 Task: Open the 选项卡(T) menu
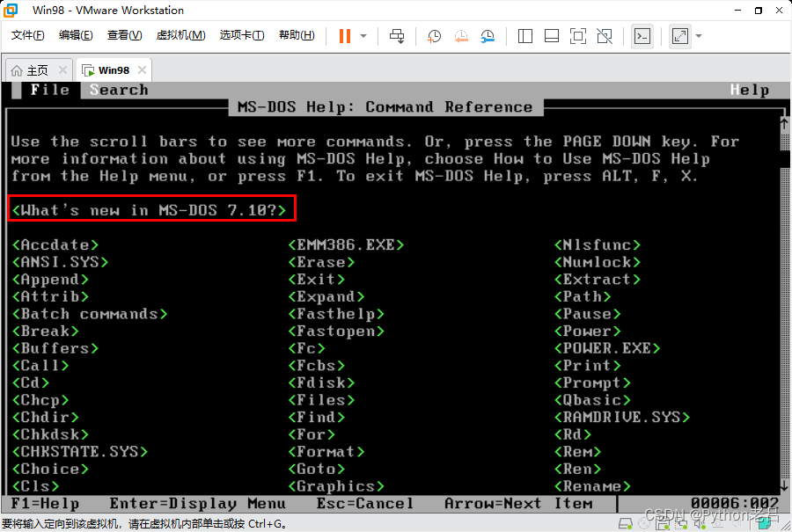click(242, 35)
